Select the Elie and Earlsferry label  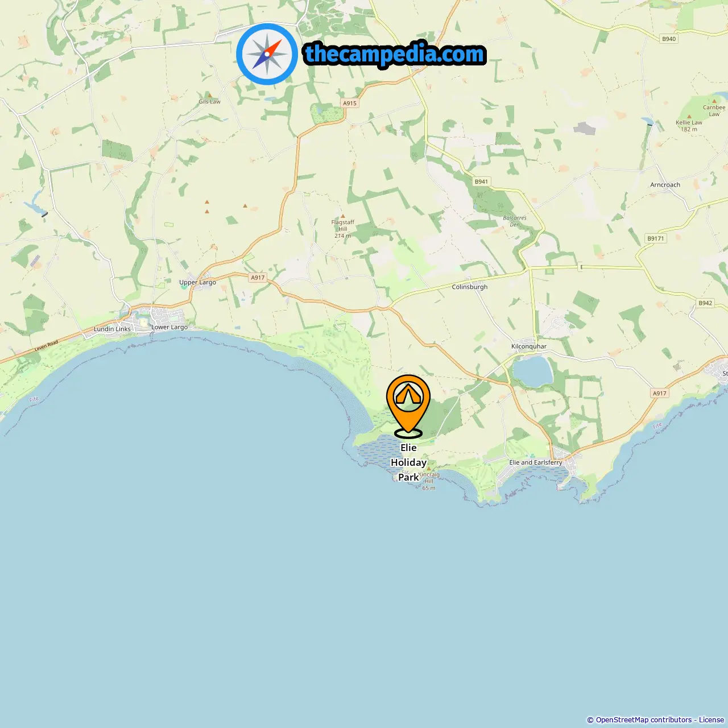[x=536, y=462]
